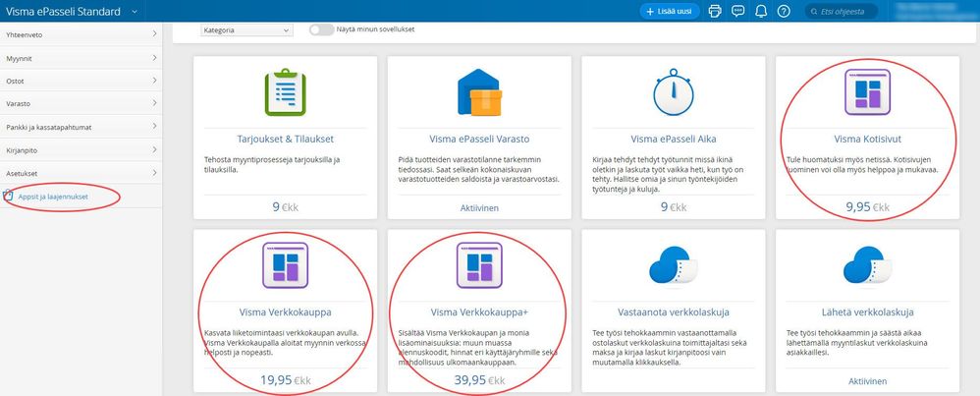
Task: Open notifications bell icon
Action: coord(761,11)
